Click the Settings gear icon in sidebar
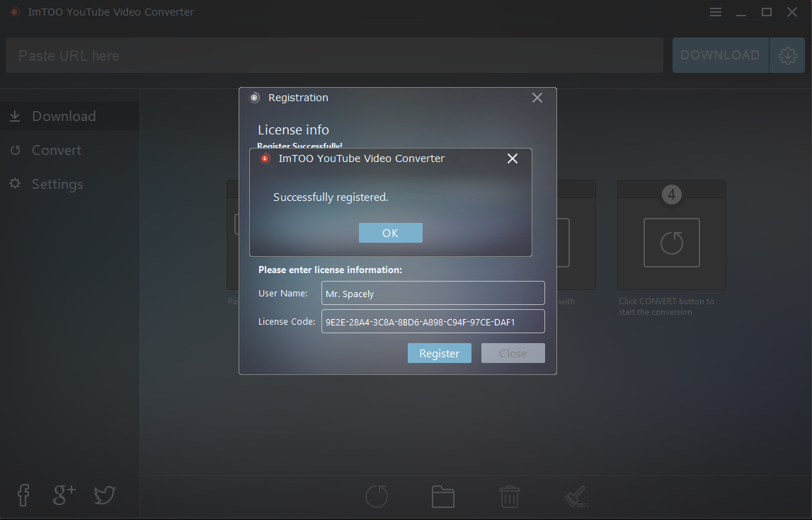The image size is (812, 520). [x=15, y=184]
